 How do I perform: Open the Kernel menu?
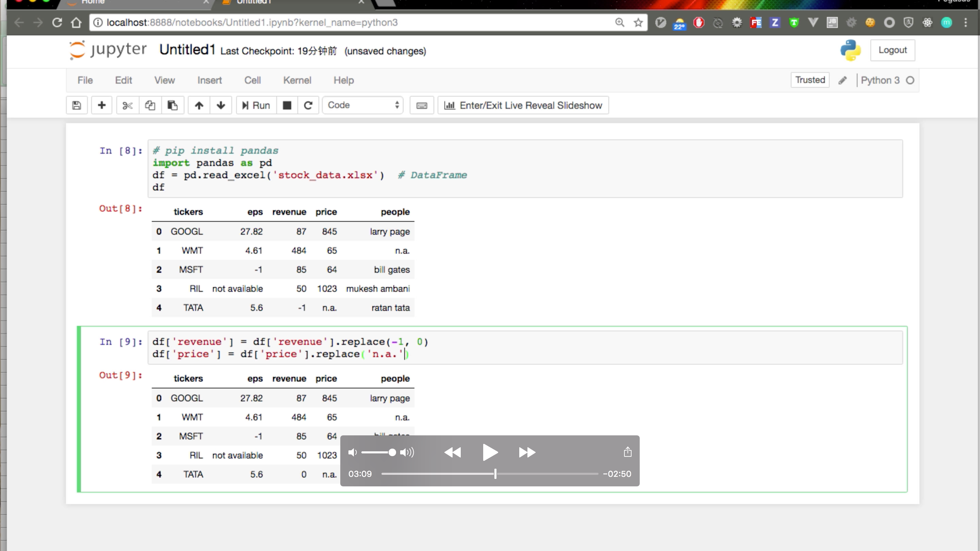297,80
